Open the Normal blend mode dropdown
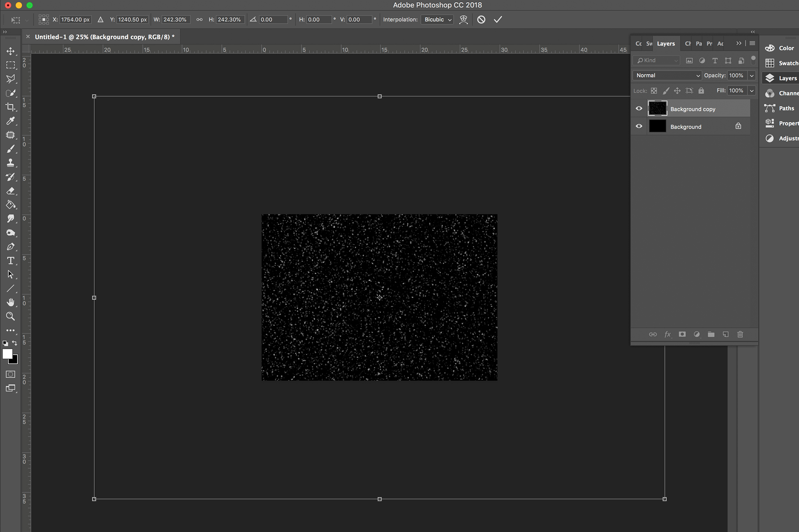Viewport: 799px width, 532px height. coord(667,76)
